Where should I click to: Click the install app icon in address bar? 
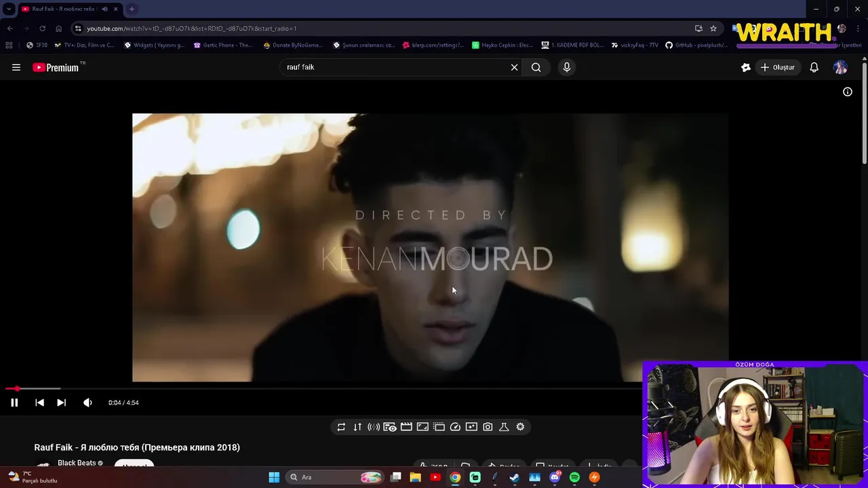click(x=698, y=28)
